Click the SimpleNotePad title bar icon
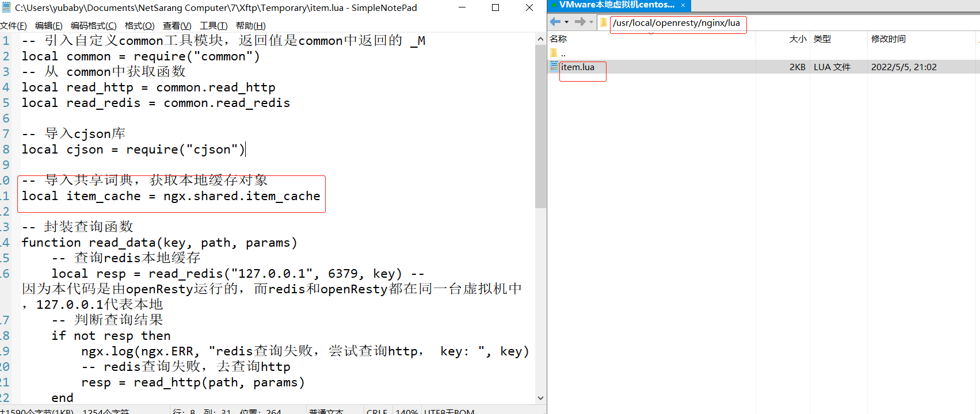Screen dimensions: 980x414 coord(6,7)
